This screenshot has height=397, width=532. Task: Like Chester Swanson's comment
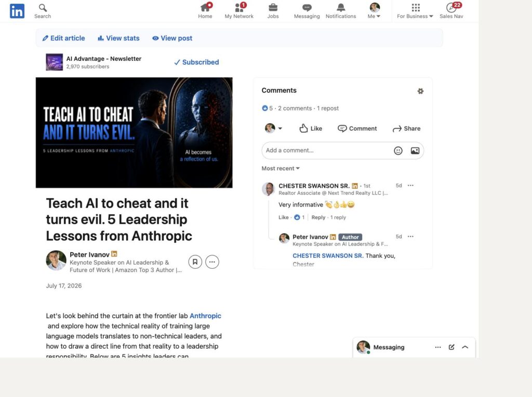pyautogui.click(x=283, y=217)
